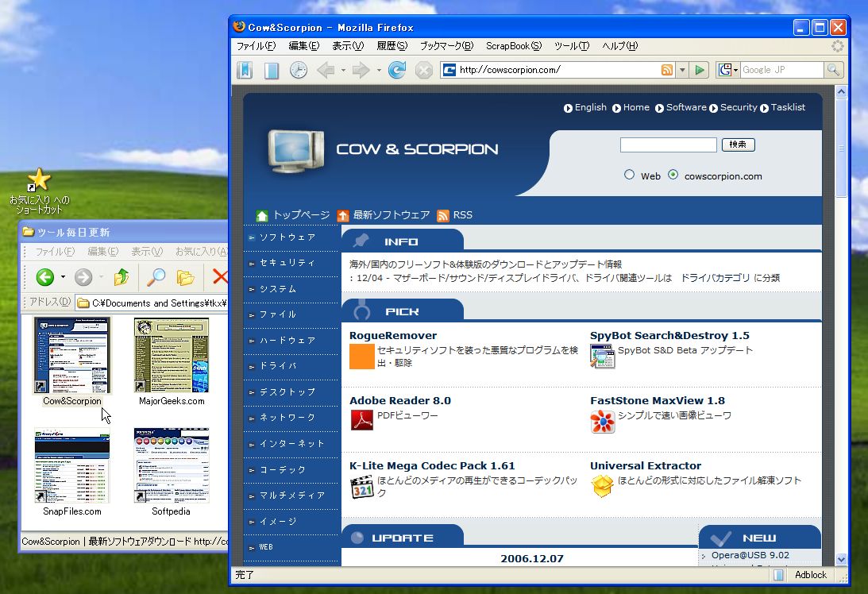Open the ブックマーク(B) menu in Firefox
The image size is (868, 594).
pos(447,46)
